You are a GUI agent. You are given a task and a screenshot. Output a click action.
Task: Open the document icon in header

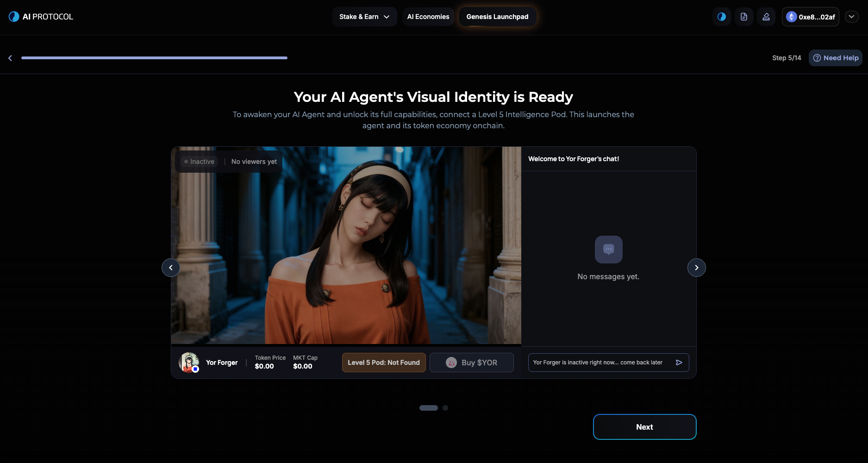coord(743,17)
